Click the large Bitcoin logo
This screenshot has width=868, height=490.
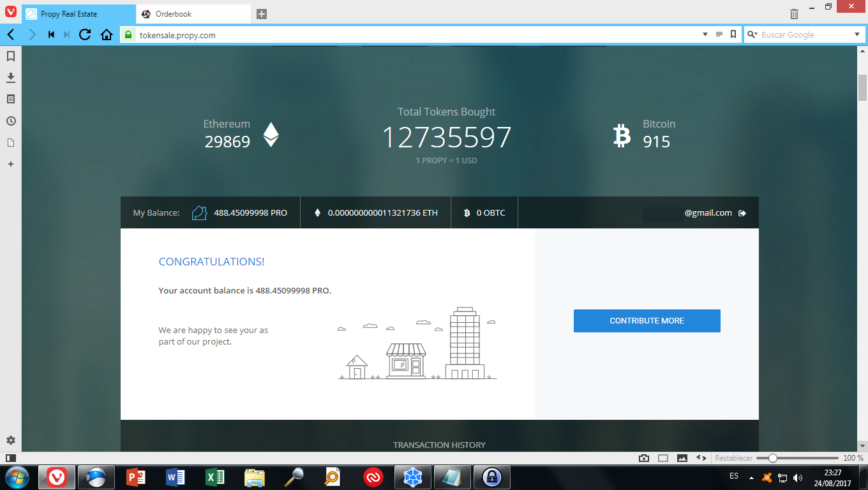[x=622, y=135]
